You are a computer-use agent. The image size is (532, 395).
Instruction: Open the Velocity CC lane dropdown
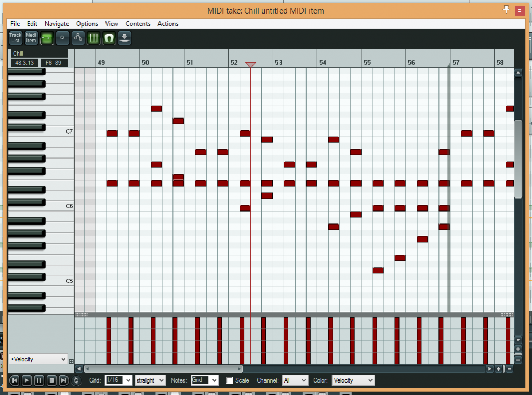[x=38, y=359]
